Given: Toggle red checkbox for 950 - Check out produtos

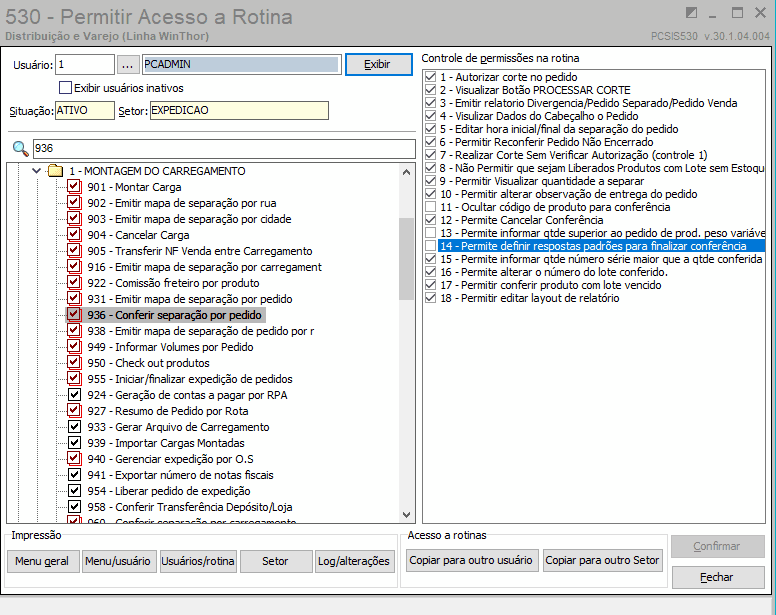Looking at the screenshot, I should 74,362.
